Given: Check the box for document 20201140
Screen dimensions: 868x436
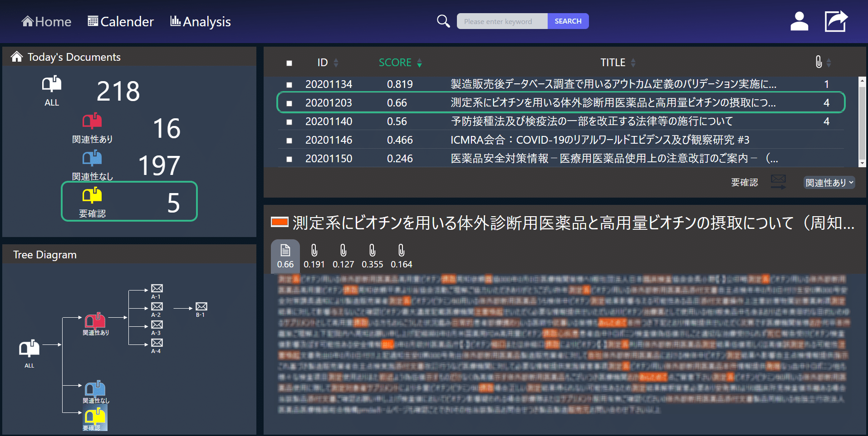Looking at the screenshot, I should pos(289,122).
